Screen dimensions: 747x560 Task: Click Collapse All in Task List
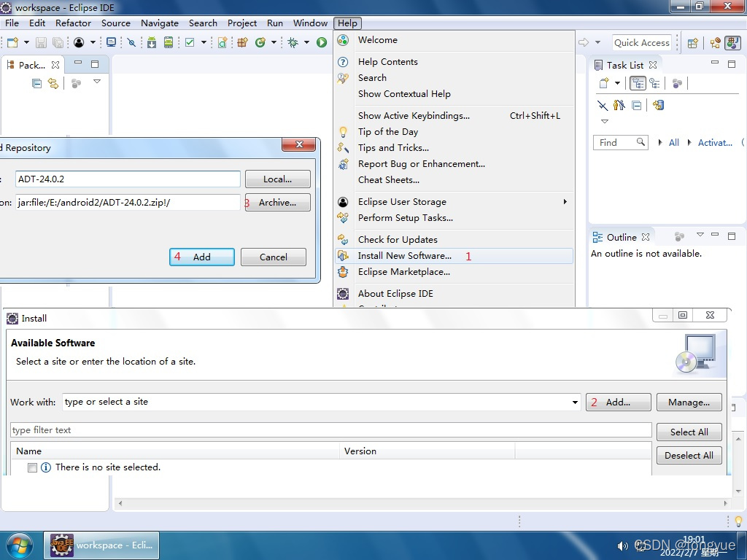click(636, 105)
